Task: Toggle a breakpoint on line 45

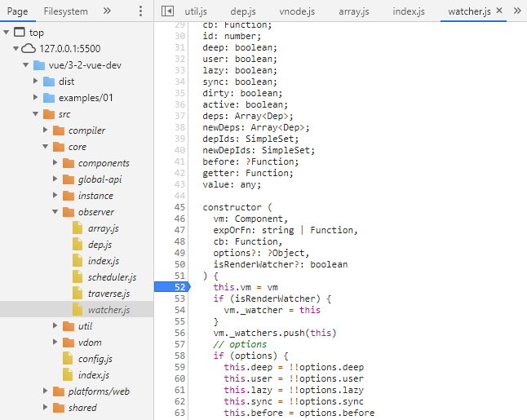Action: [179, 207]
